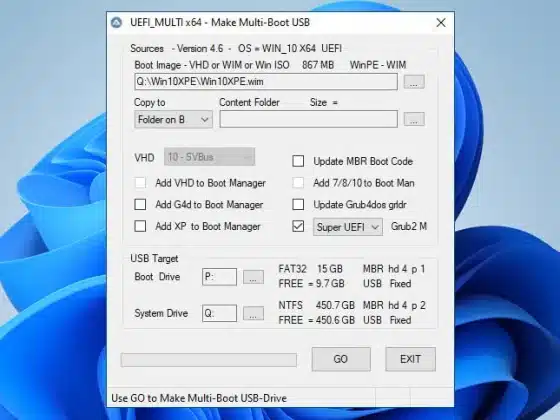
Task: Browse for Boot Drive
Action: pos(253,277)
